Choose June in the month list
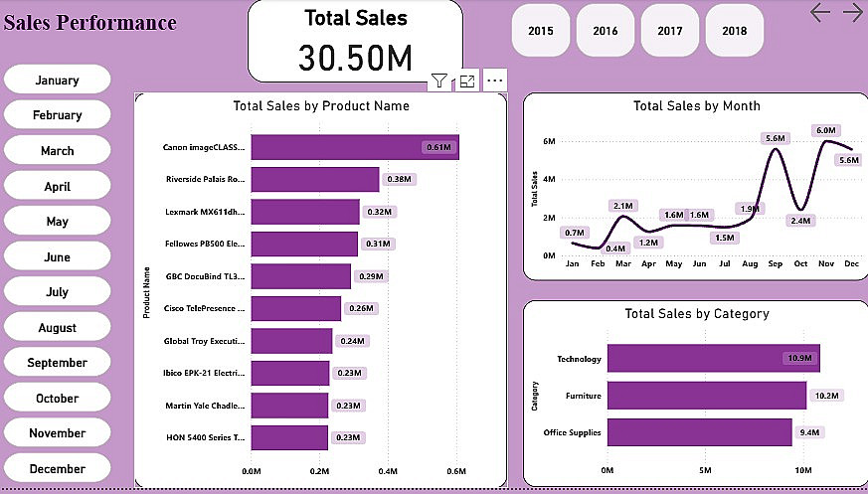The width and height of the screenshot is (868, 494). click(x=57, y=257)
